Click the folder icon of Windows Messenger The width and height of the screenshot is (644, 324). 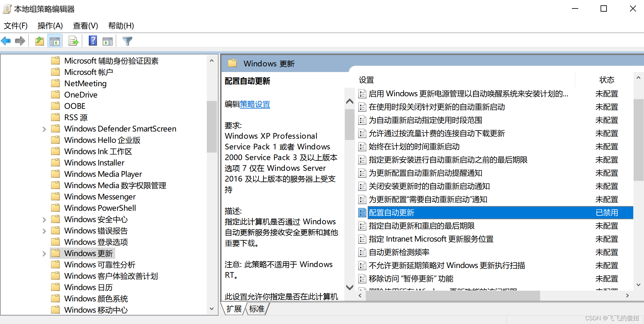pyautogui.click(x=55, y=197)
